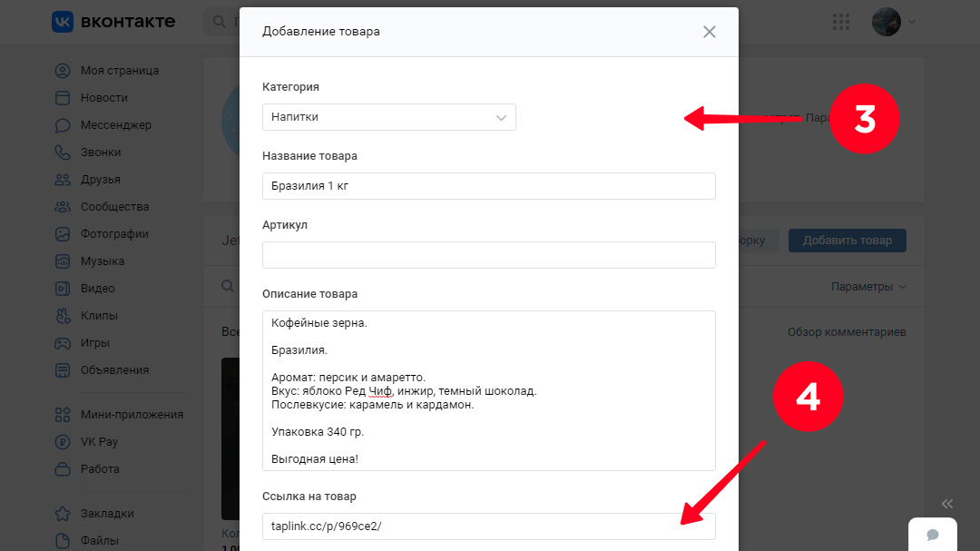Click the Название товара input field
The image size is (980, 551).
[489, 186]
